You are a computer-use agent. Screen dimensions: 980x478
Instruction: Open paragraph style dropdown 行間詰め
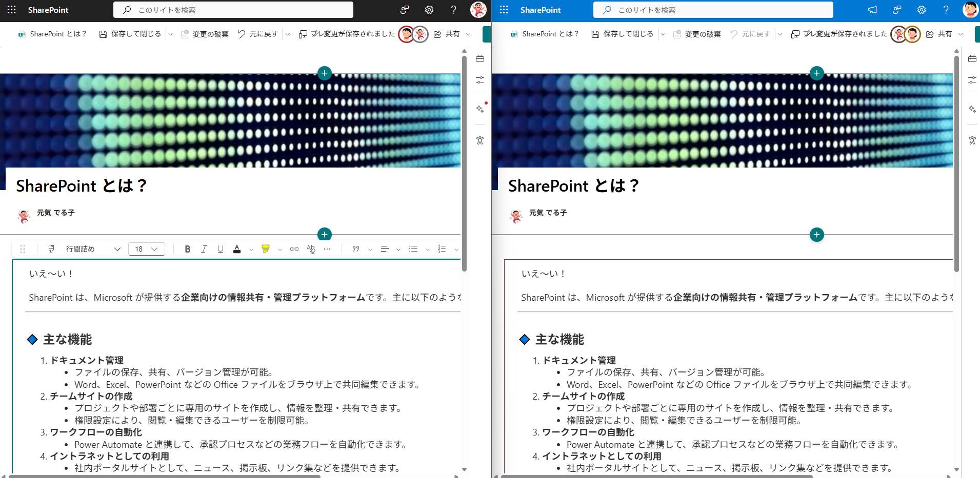[93, 249]
